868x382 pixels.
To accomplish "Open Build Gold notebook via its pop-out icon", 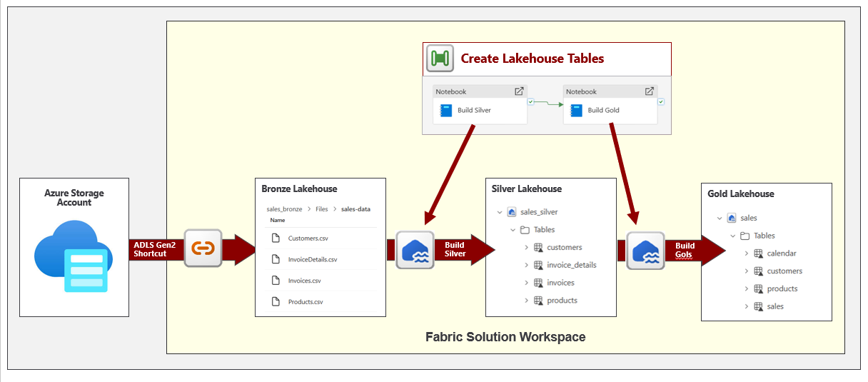I will pyautogui.click(x=649, y=91).
